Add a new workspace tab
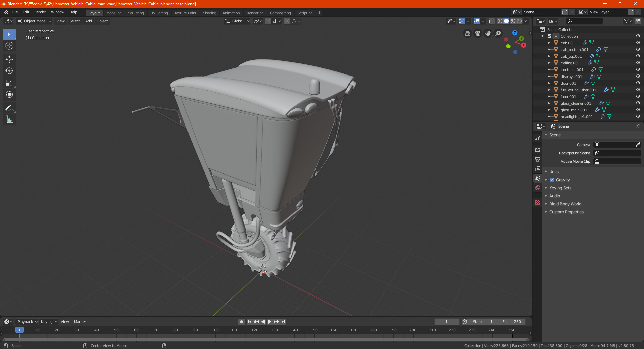644x349 pixels. coord(319,13)
